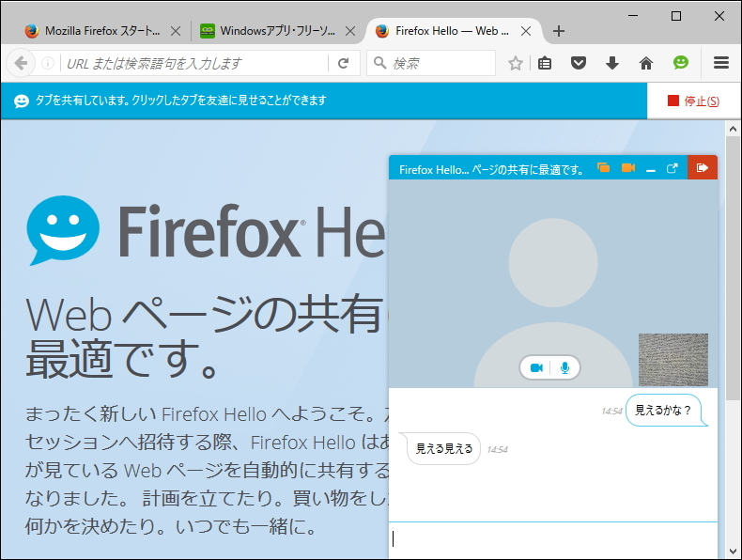
Task: Click the chat message input field
Action: [552, 539]
